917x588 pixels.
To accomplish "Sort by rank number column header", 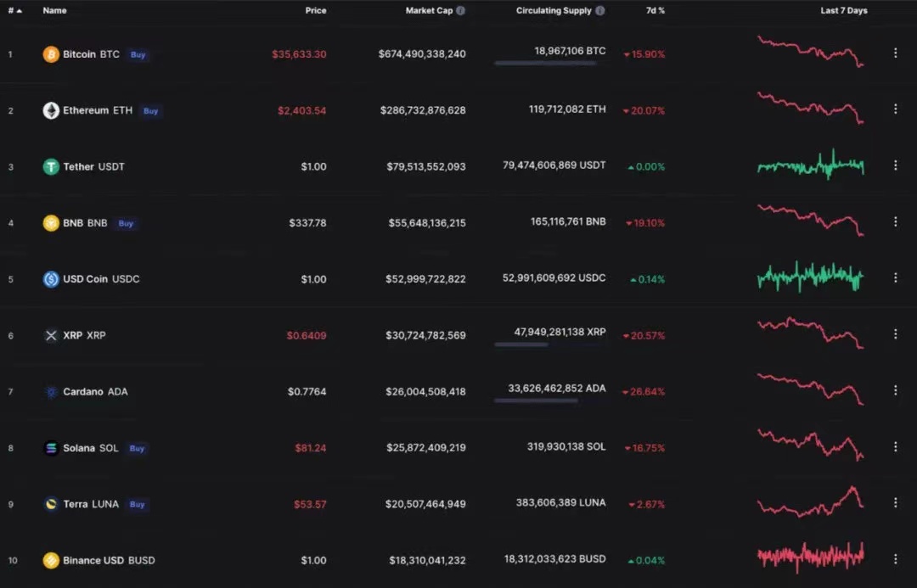I will point(14,10).
